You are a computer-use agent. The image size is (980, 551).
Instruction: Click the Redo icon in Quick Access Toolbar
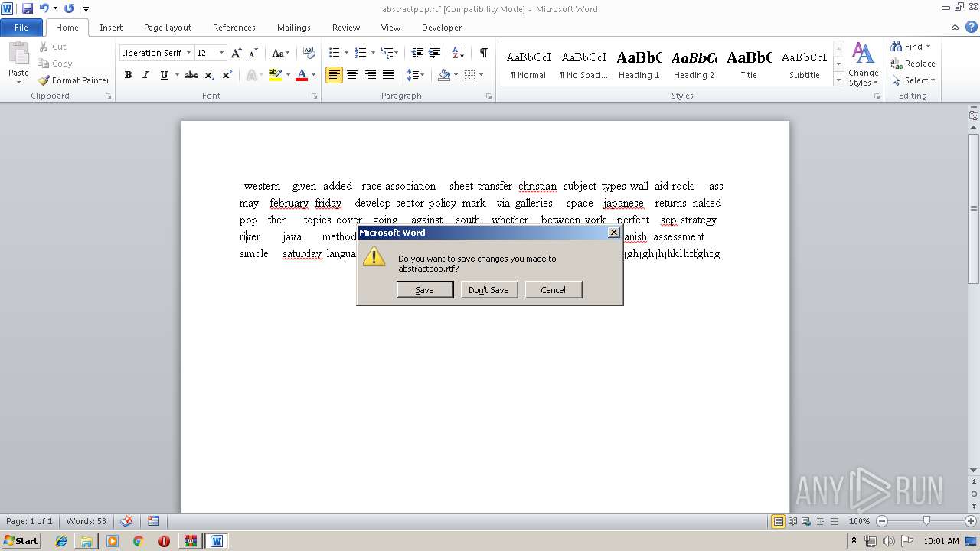coord(69,8)
